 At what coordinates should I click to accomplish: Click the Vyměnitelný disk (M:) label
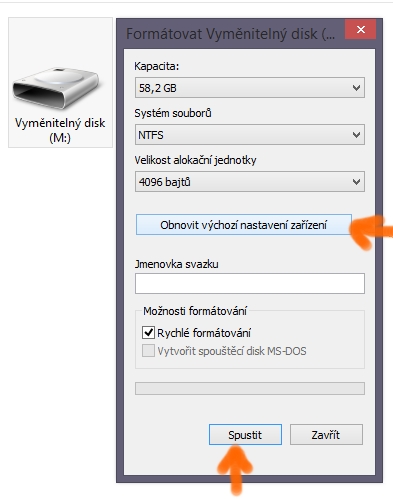coord(60,130)
